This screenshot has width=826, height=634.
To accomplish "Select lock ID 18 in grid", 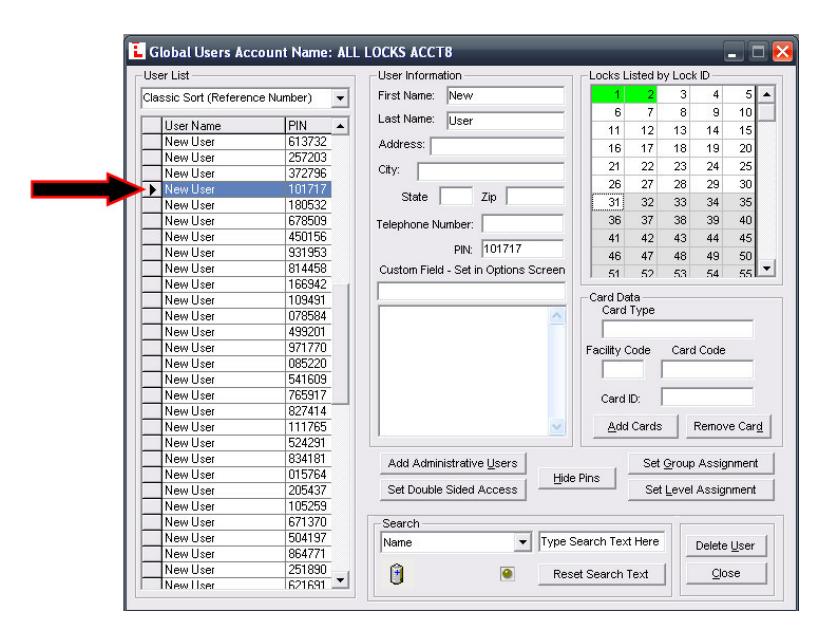I will click(x=673, y=148).
